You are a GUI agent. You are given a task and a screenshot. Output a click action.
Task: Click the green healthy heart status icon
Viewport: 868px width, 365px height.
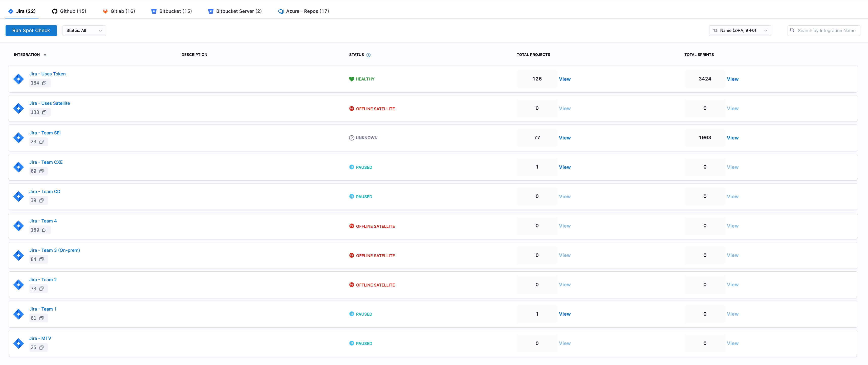pyautogui.click(x=352, y=79)
